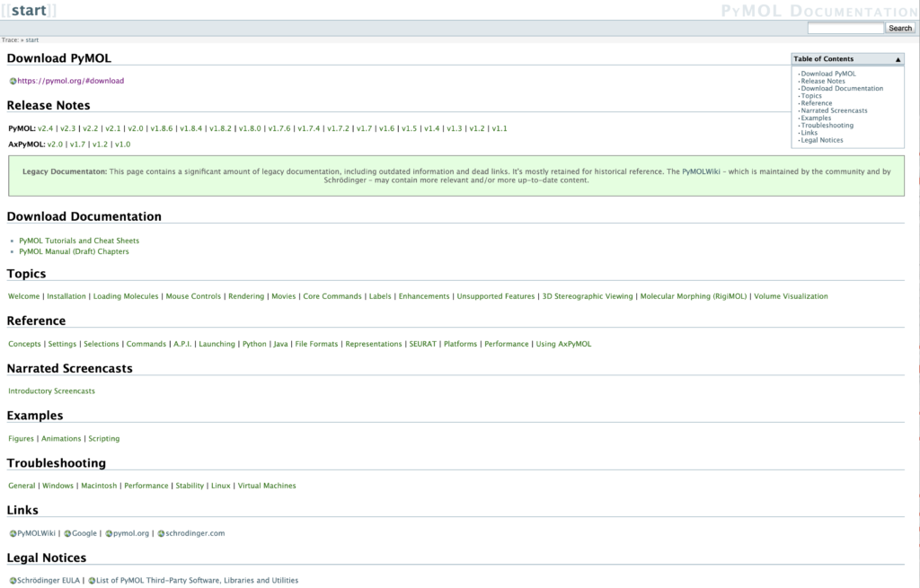
Task: Click the globe icon beside pymol.org download link
Action: pos(13,81)
